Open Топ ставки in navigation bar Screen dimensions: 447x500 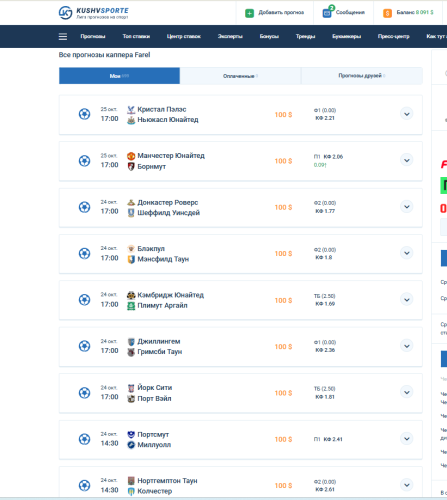click(136, 36)
